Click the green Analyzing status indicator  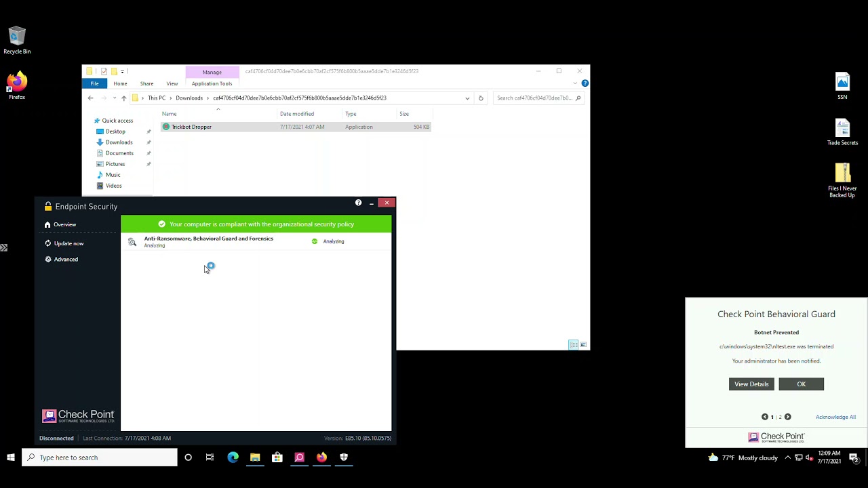[314, 241]
